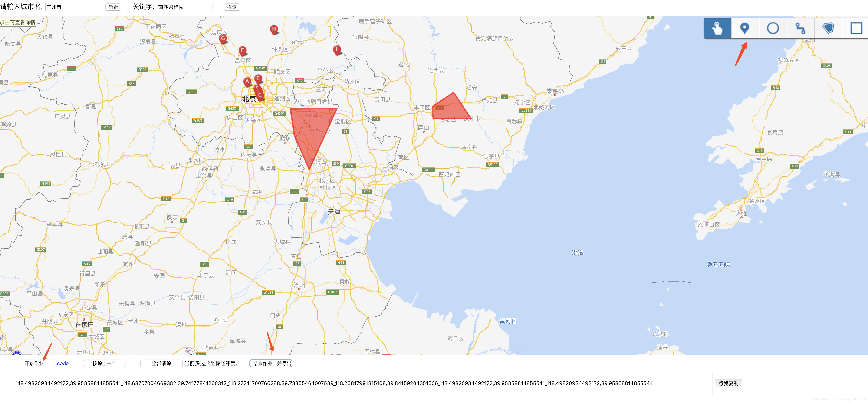Click map marker F near 昌平区
The height and width of the screenshot is (403, 868).
tap(242, 50)
